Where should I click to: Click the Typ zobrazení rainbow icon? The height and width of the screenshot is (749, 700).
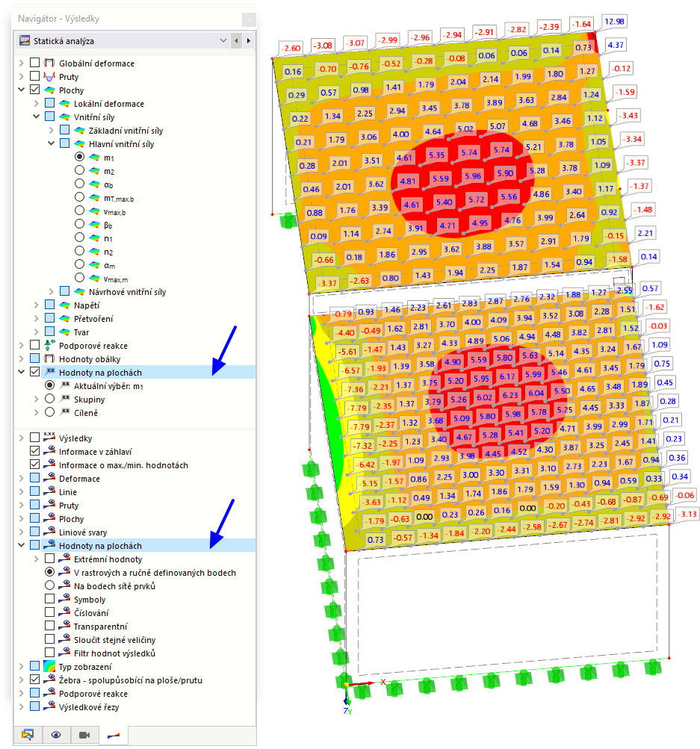pos(49,666)
